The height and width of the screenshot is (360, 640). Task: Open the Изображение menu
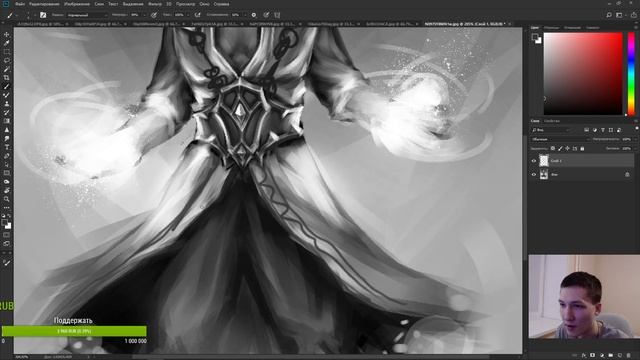tap(77, 4)
